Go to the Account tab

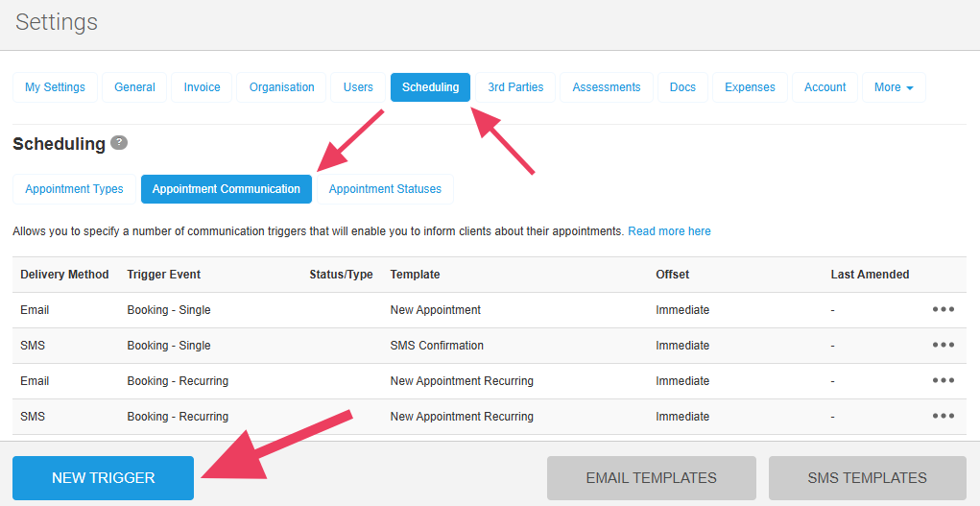pos(825,87)
